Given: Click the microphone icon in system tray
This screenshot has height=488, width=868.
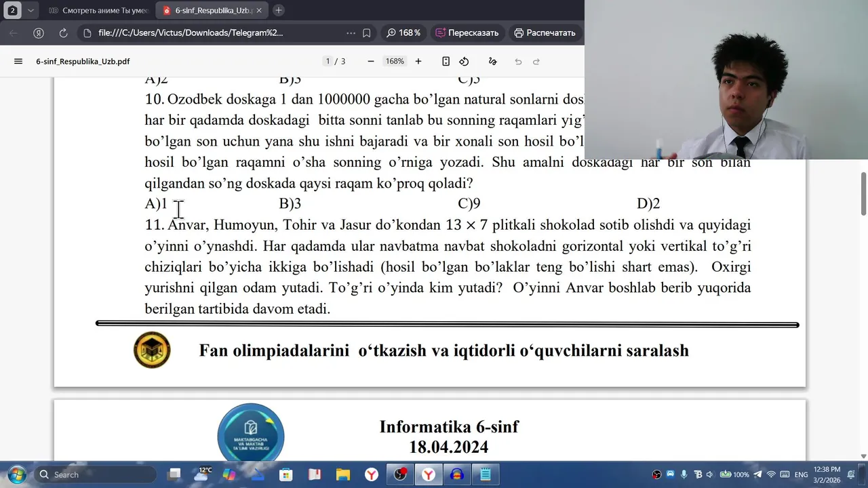Looking at the screenshot, I should [x=684, y=474].
